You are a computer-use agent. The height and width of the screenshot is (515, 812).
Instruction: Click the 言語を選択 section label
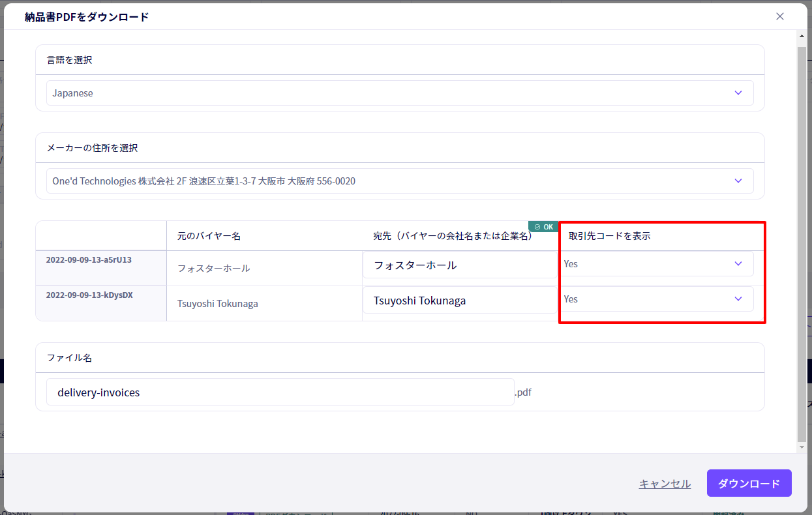(69, 60)
